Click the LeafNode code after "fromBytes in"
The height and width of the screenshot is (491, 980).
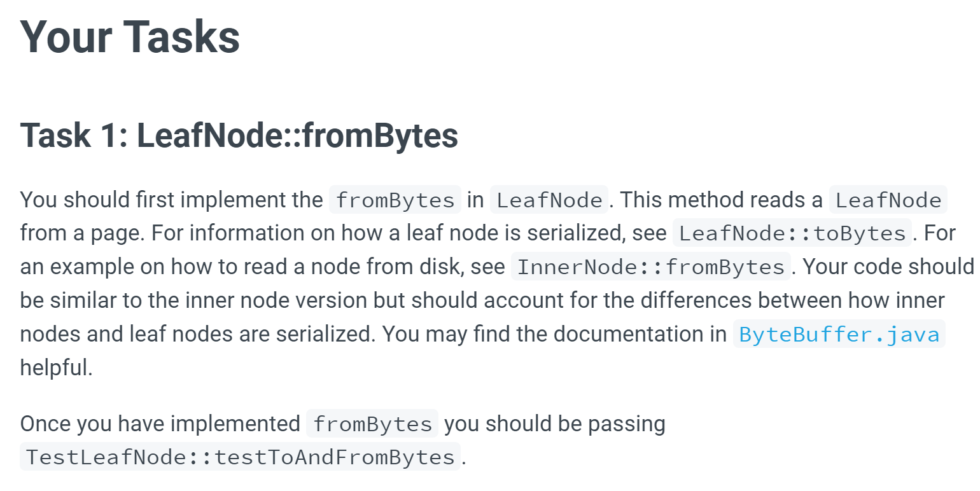(549, 200)
